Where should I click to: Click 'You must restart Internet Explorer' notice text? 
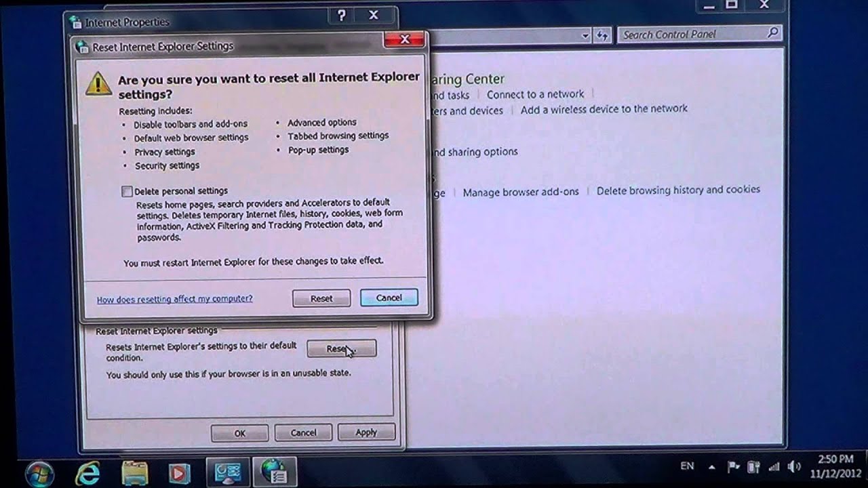click(254, 261)
